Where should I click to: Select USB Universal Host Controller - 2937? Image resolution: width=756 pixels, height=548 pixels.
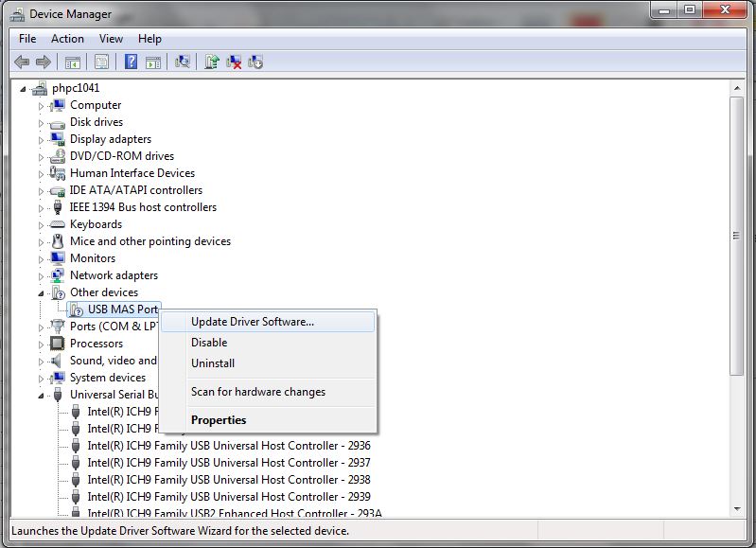229,463
